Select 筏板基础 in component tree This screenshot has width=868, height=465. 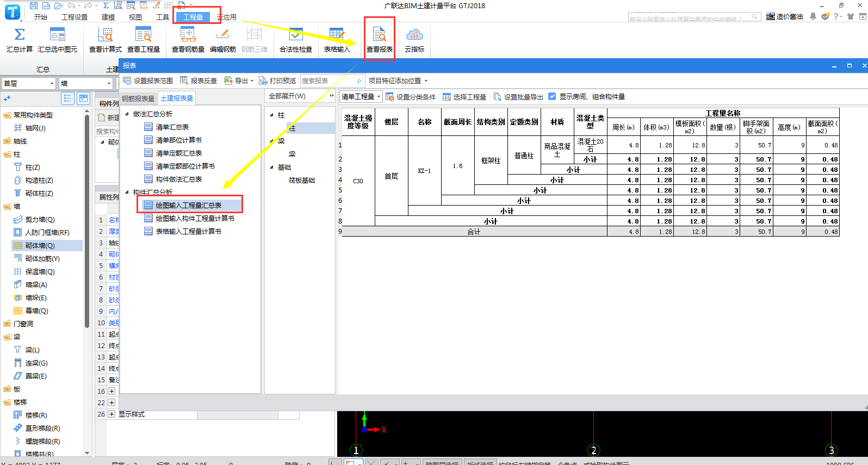pos(302,180)
